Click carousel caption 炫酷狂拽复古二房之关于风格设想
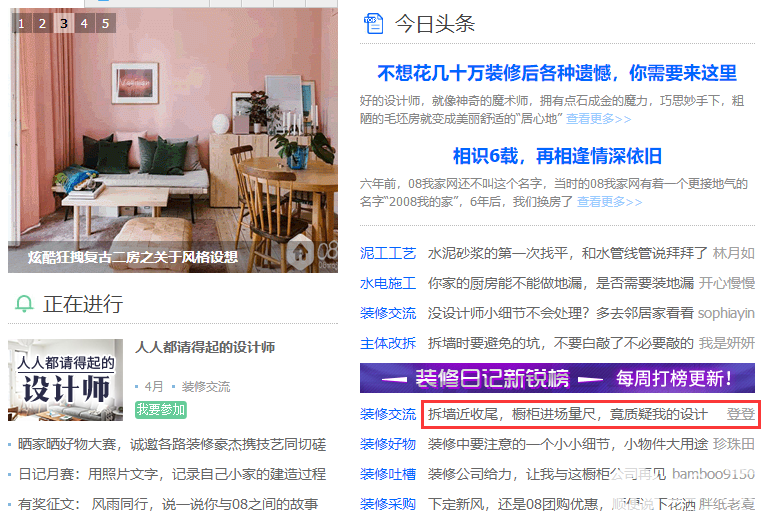This screenshot has width=763, height=524. pos(133,257)
